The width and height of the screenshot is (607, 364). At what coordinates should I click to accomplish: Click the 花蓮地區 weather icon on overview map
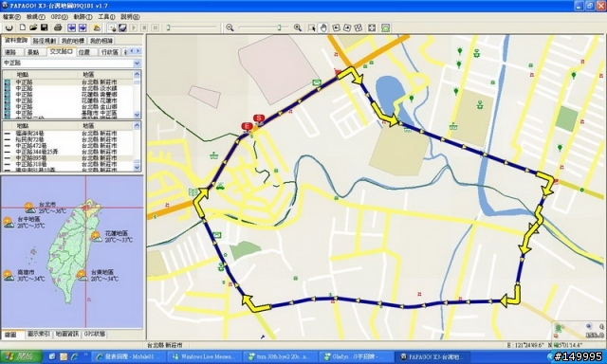(x=97, y=236)
